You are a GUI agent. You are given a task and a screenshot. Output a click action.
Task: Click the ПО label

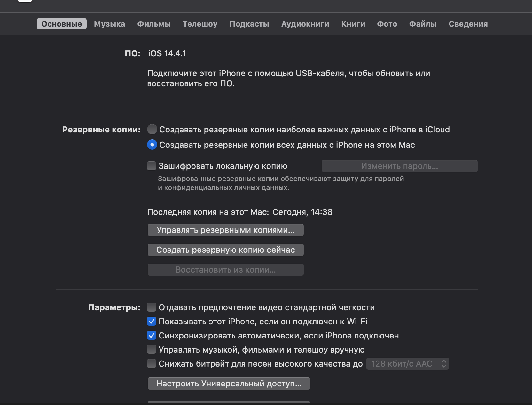pyautogui.click(x=132, y=53)
